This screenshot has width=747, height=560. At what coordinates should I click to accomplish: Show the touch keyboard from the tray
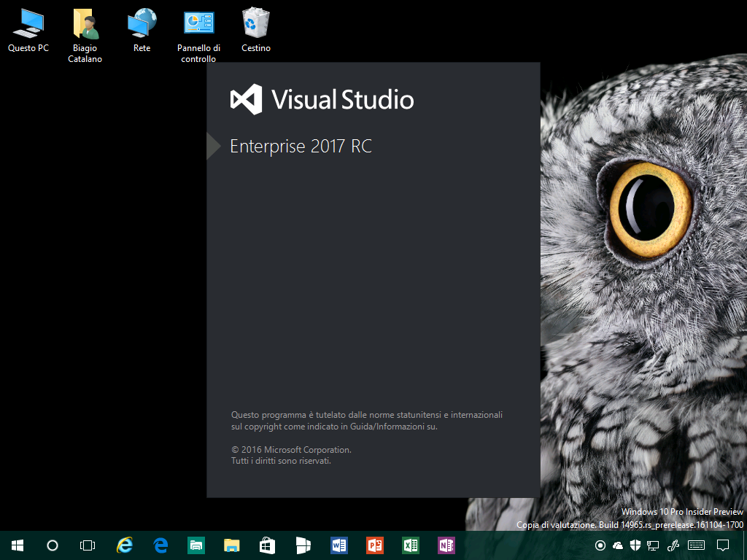click(696, 545)
